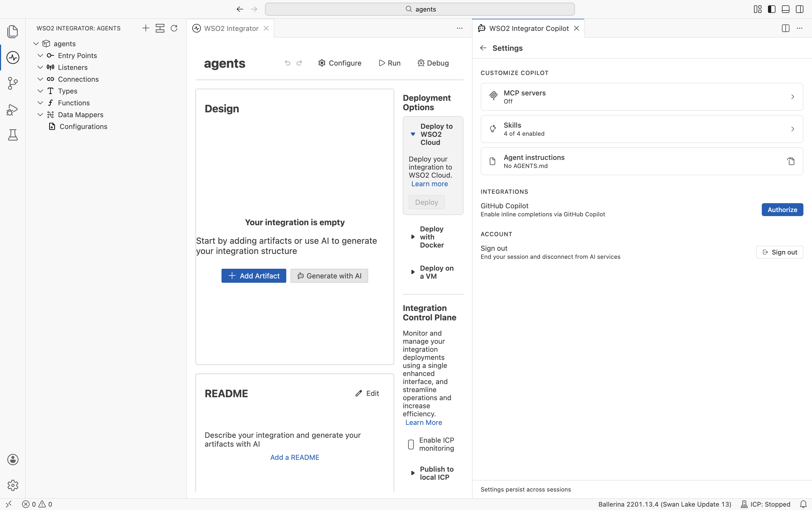Open remote window indicator in status bar
Image resolution: width=812 pixels, height=516 pixels.
(x=9, y=504)
